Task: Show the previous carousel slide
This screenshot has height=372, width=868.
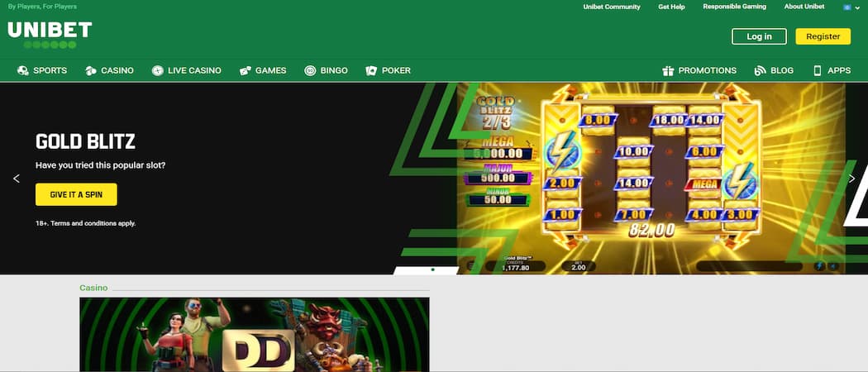Action: pyautogui.click(x=16, y=179)
